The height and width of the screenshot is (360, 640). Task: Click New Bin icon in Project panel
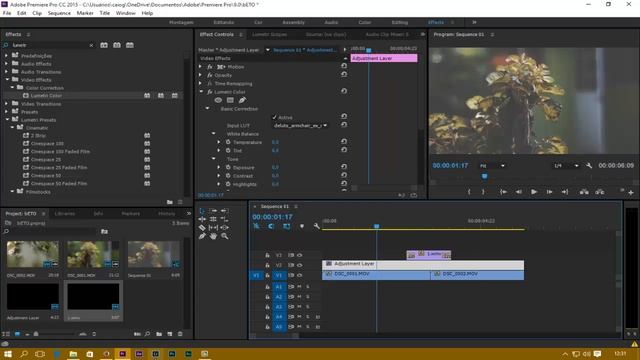[159, 334]
